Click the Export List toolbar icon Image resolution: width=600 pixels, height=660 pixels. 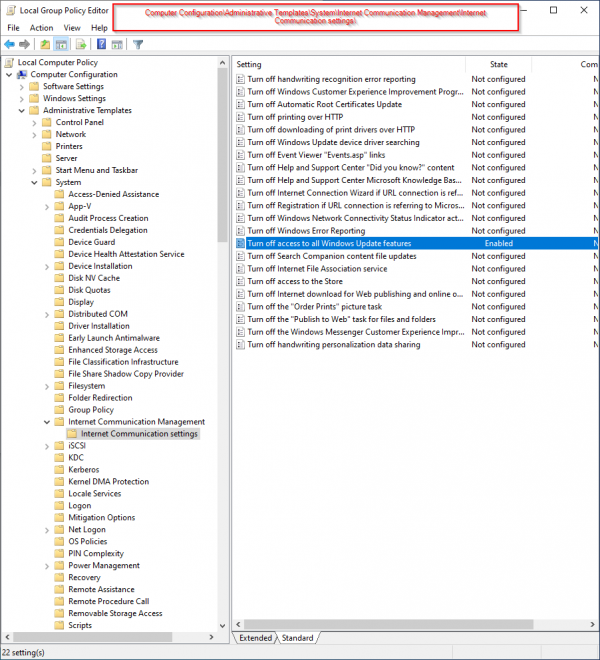point(79,44)
